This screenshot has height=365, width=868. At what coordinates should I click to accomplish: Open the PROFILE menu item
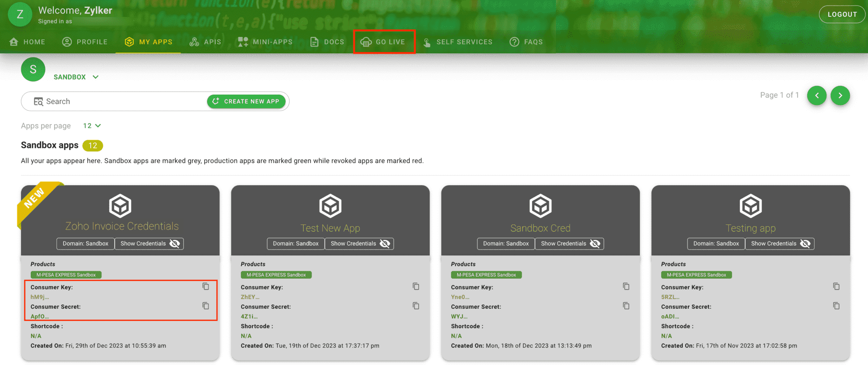coord(85,42)
